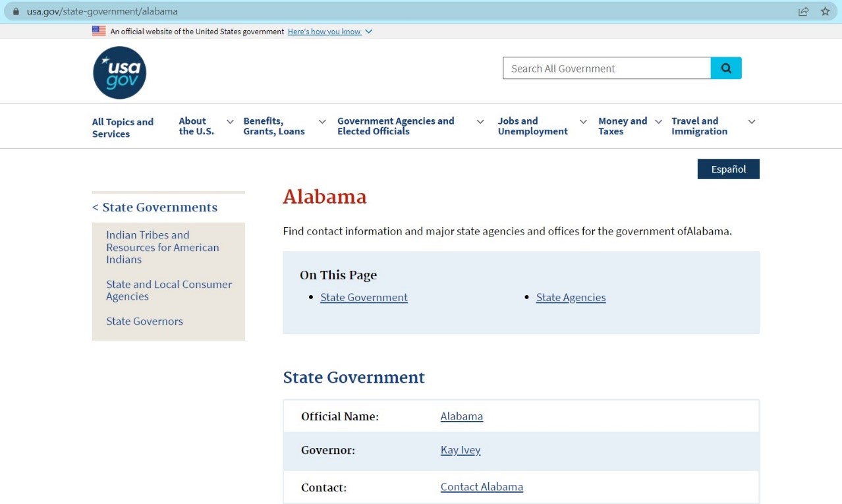Click the Alabama page heading
This screenshot has width=842, height=504.
325,196
